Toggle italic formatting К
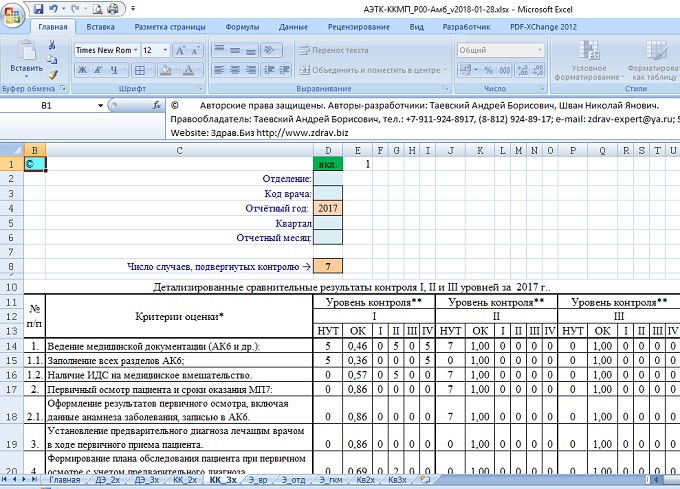 (x=98, y=70)
